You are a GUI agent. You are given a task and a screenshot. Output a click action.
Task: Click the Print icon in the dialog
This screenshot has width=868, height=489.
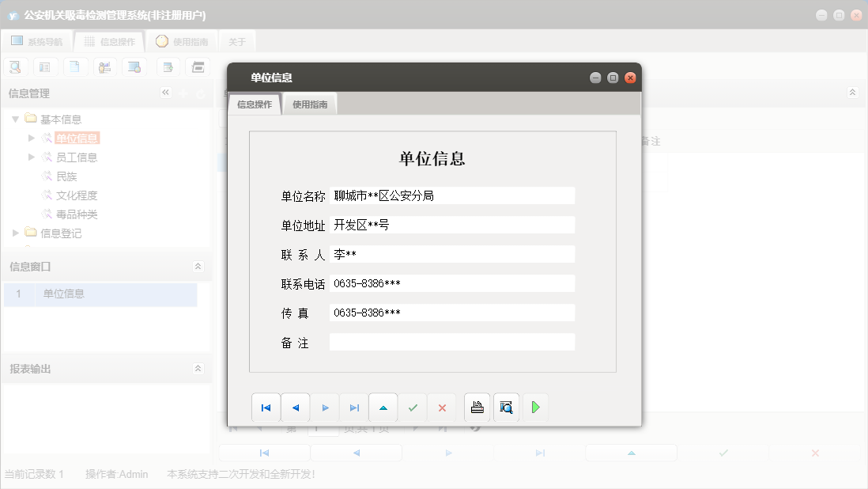tap(476, 407)
